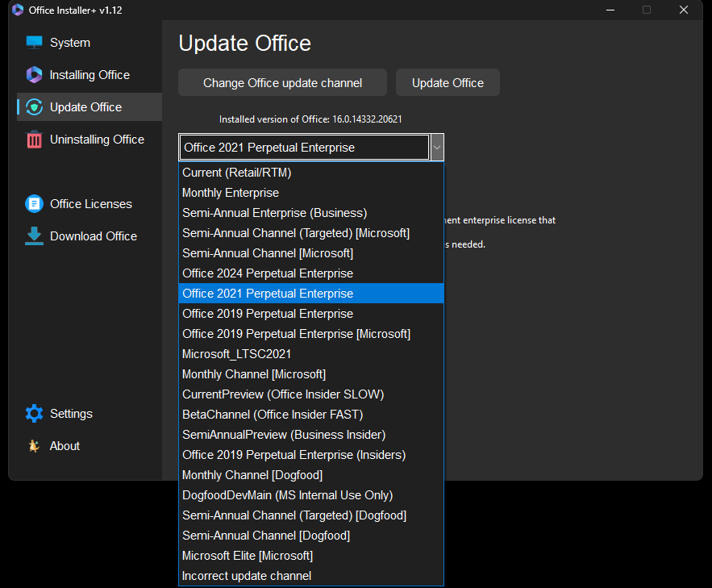Open Office Licenses section

pos(91,204)
